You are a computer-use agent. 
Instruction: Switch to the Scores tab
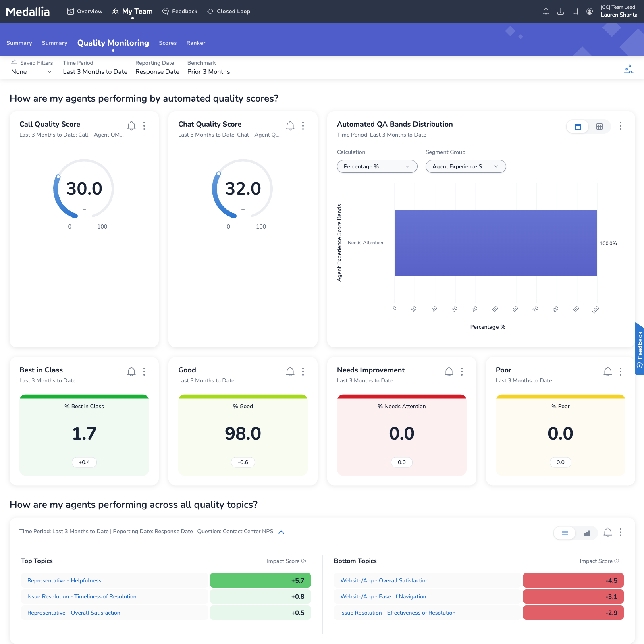(168, 43)
